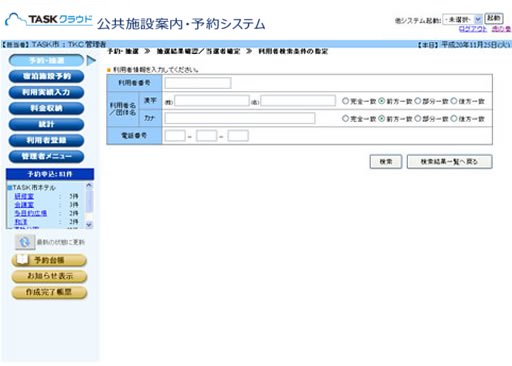Open the 多目的広場 link

pyautogui.click(x=30, y=213)
